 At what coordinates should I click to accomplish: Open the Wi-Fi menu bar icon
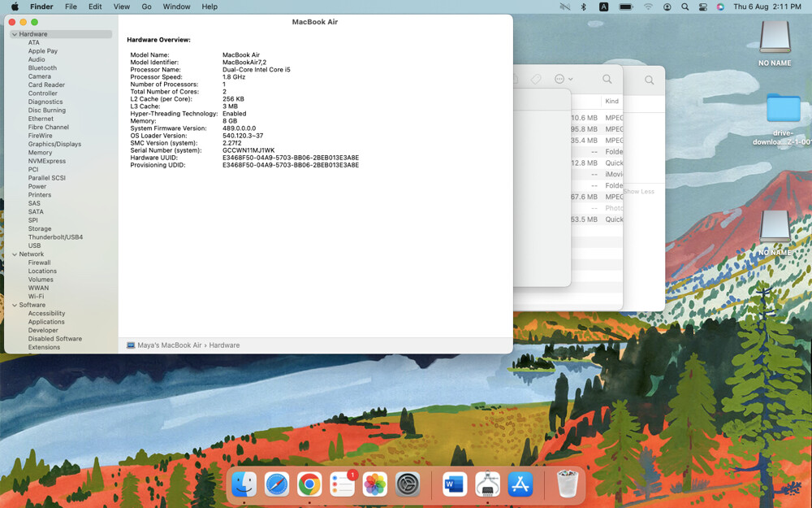pyautogui.click(x=648, y=7)
